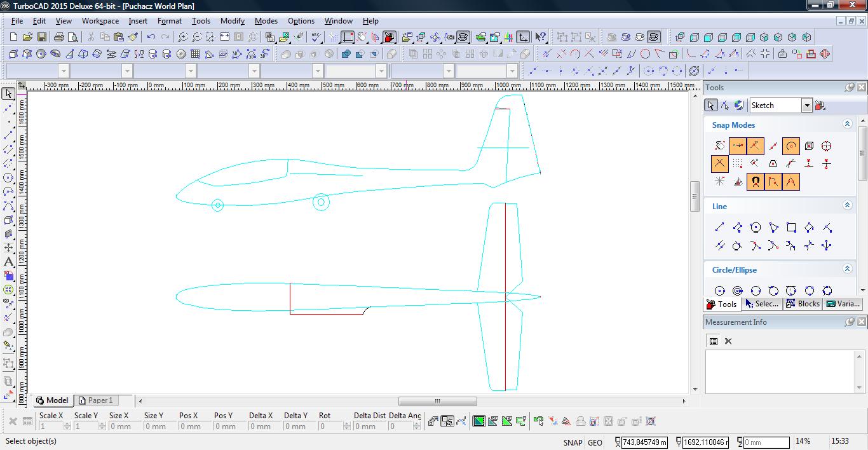Open the Modify menu
The height and width of the screenshot is (450, 868).
click(x=232, y=21)
